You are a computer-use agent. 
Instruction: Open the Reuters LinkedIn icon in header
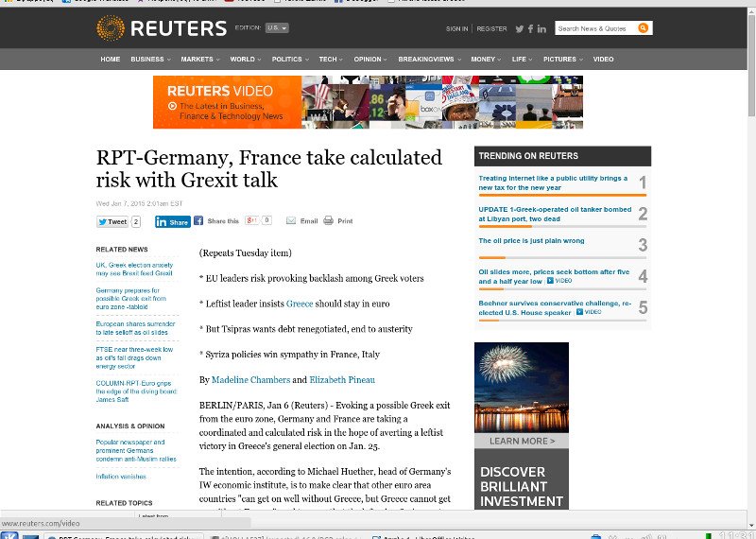pos(542,29)
